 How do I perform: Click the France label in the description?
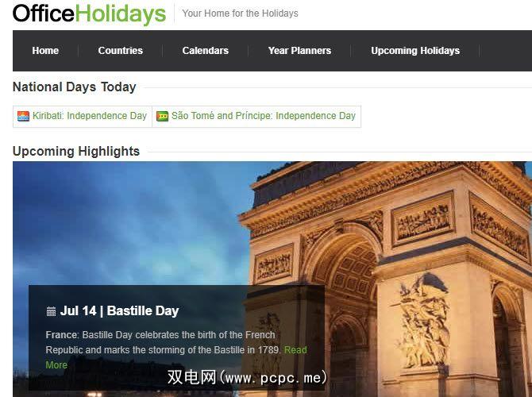click(61, 335)
